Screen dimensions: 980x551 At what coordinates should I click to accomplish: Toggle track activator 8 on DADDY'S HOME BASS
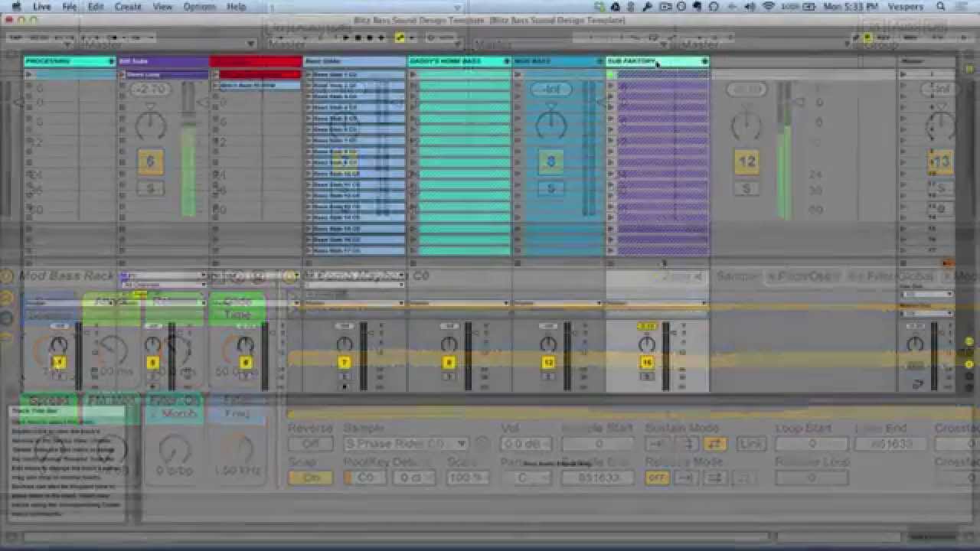(449, 363)
